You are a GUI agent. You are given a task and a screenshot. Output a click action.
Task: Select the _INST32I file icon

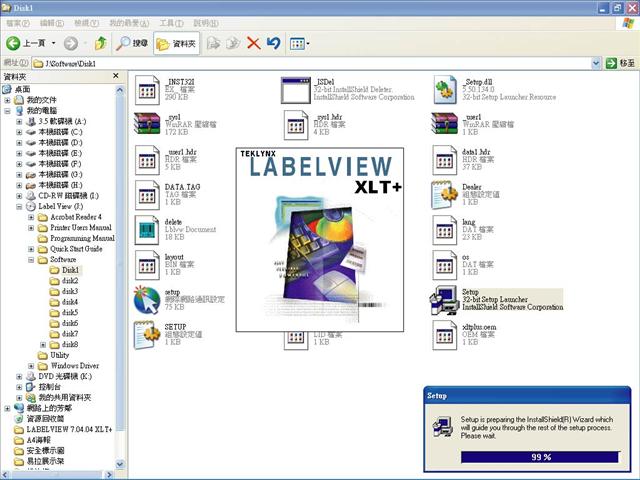point(147,90)
